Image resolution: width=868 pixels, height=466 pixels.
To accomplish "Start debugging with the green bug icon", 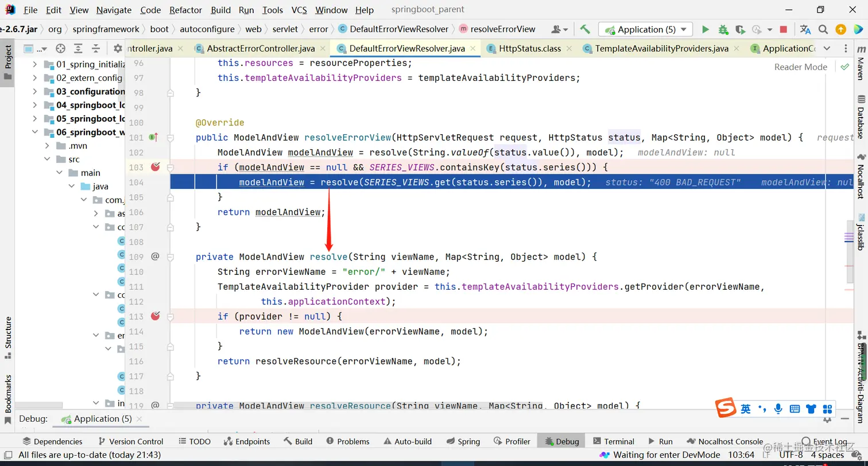I will [723, 29].
